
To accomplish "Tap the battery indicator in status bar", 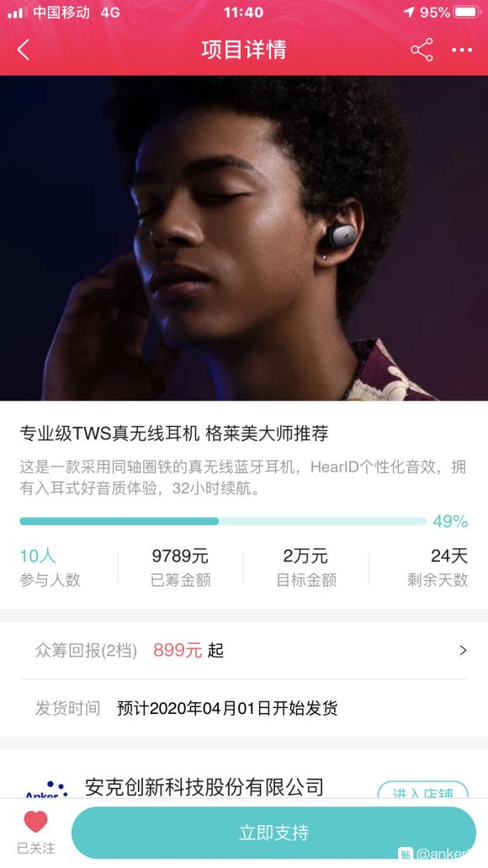I will point(467,12).
